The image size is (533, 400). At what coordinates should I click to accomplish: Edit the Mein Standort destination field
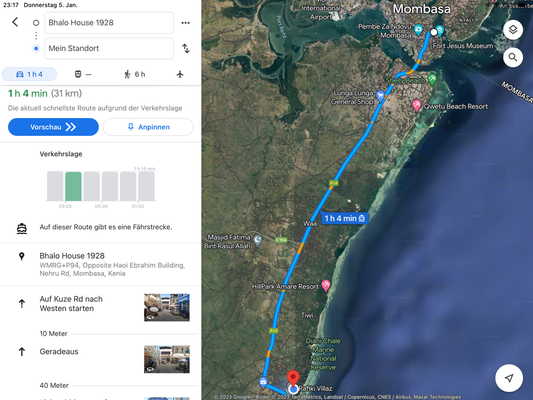(109, 48)
